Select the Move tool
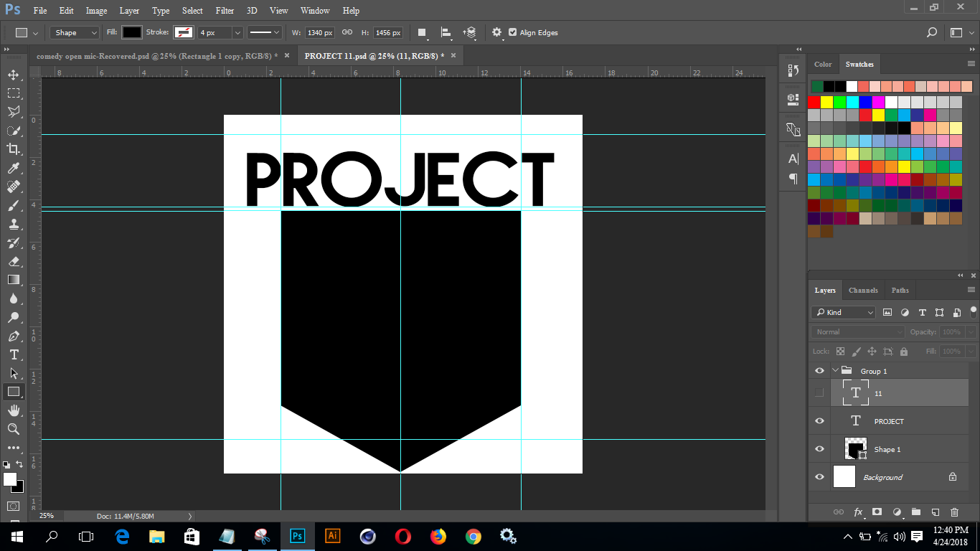This screenshot has height=551, width=980. pyautogui.click(x=14, y=75)
